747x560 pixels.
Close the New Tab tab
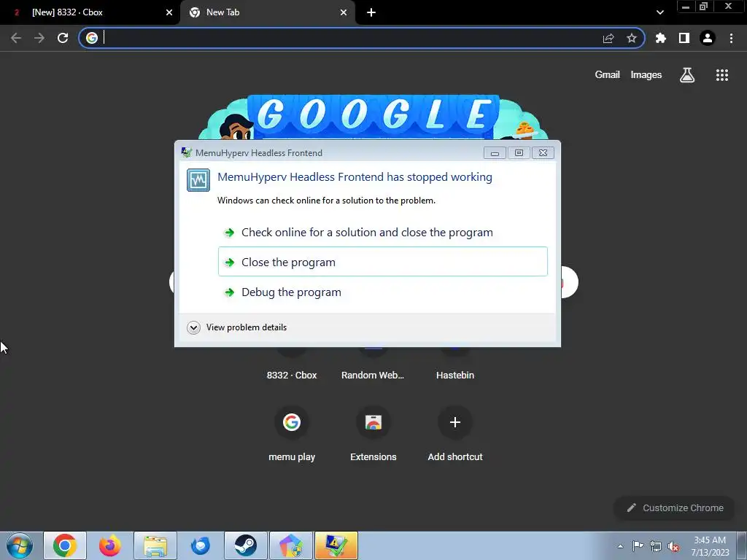click(344, 12)
